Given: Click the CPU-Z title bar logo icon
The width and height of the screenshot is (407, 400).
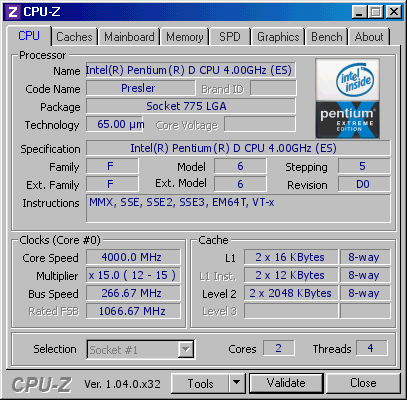Looking at the screenshot, I should coord(13,12).
